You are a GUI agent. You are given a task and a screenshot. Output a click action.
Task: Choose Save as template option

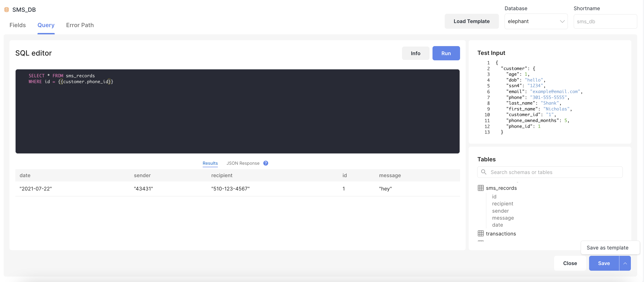coord(607,247)
